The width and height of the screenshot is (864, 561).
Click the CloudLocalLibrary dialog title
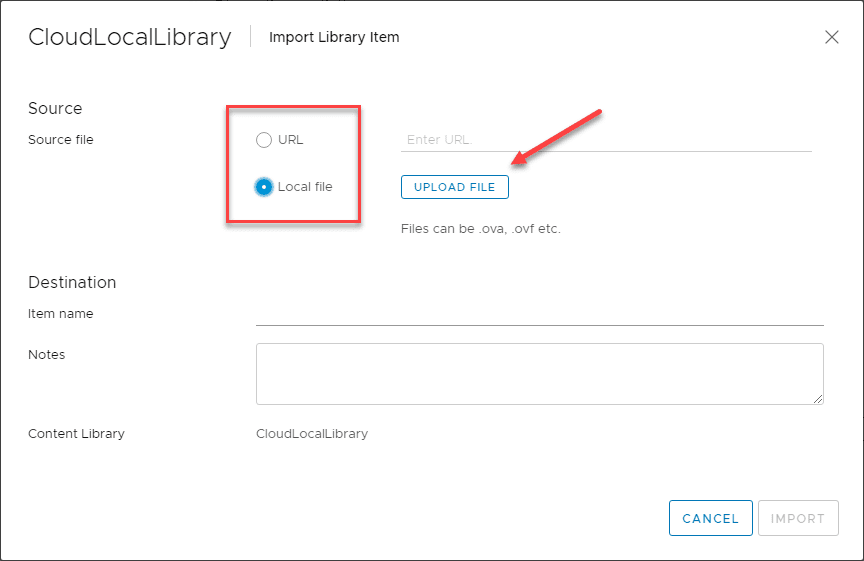click(130, 38)
